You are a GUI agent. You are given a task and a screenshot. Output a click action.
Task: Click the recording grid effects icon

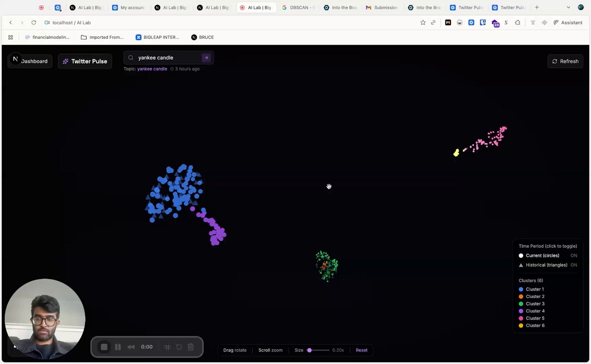tap(167, 347)
